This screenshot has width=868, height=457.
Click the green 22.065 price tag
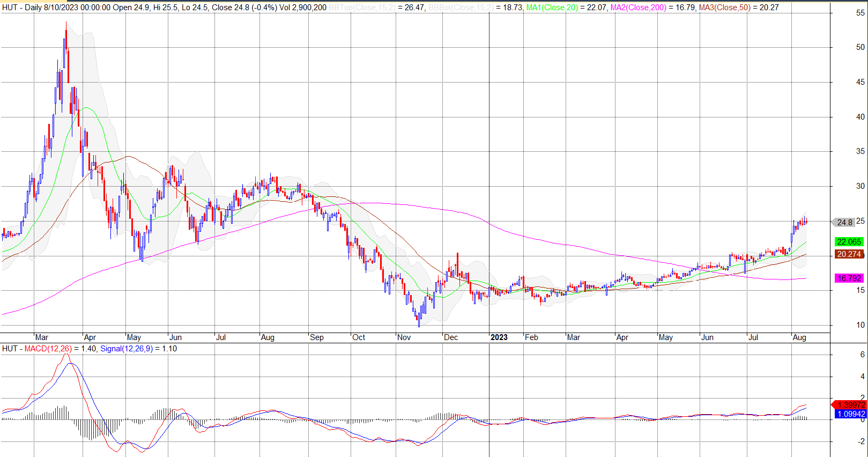(x=849, y=242)
